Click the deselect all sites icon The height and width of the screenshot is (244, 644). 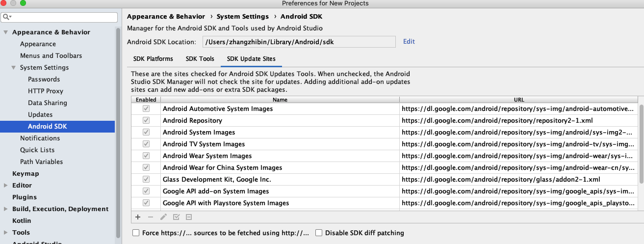click(189, 217)
